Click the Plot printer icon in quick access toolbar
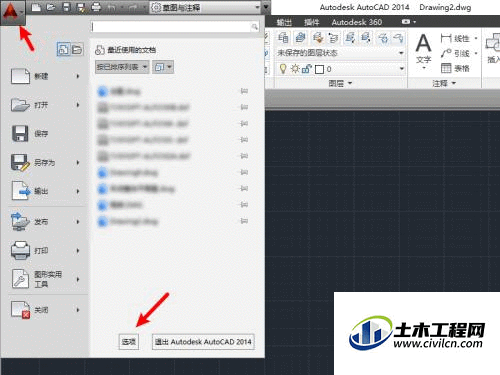This screenshot has width=500, height=375. (96, 7)
